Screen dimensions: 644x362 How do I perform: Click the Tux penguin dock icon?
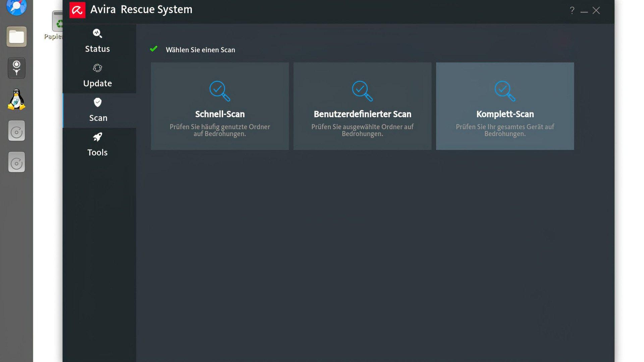pos(16,99)
